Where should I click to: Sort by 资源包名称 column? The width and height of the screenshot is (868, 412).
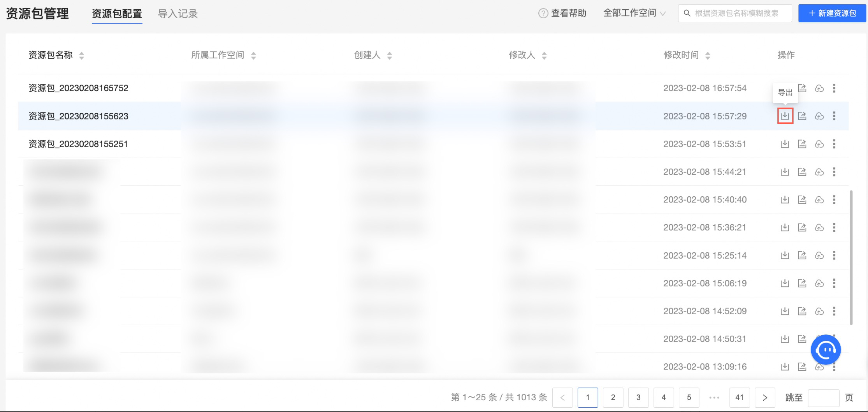[x=81, y=56]
